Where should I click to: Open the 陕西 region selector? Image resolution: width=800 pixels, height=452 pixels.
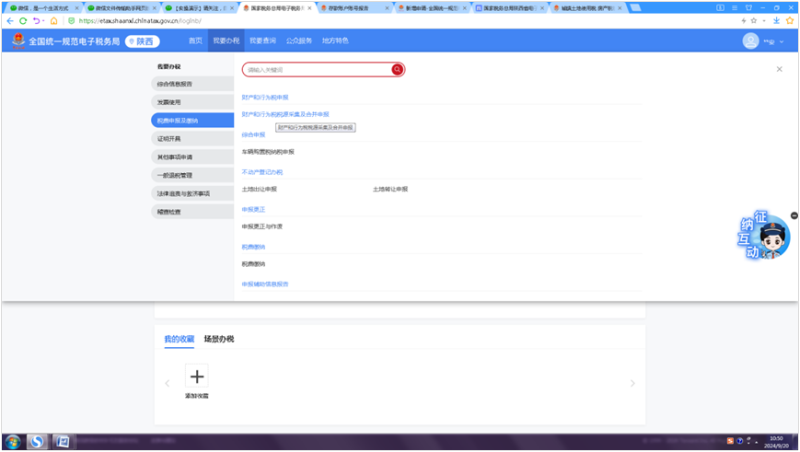coord(140,41)
